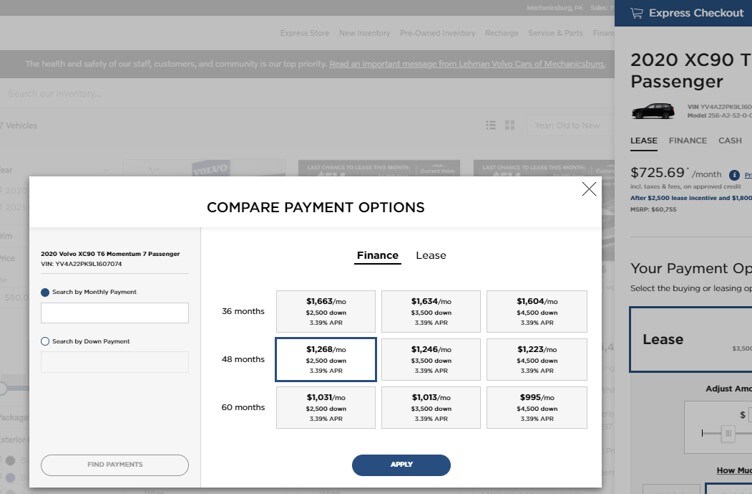Image resolution: width=752 pixels, height=494 pixels.
Task: Adjust the amount slider handle
Action: click(x=728, y=434)
